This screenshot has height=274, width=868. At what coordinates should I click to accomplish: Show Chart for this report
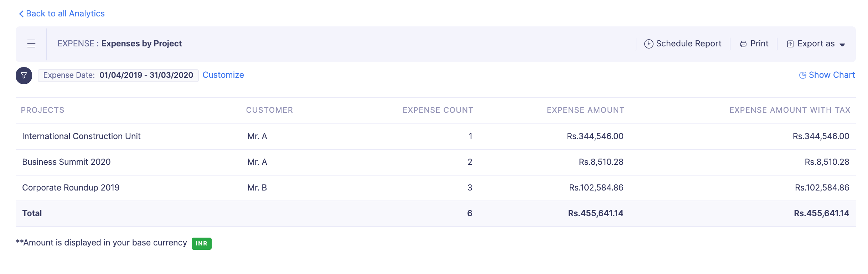[x=831, y=75]
